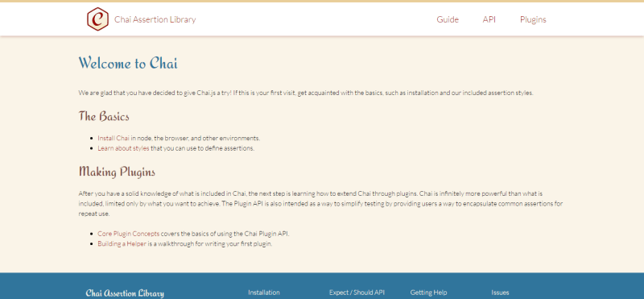Follow the Install Chai link

(114, 138)
